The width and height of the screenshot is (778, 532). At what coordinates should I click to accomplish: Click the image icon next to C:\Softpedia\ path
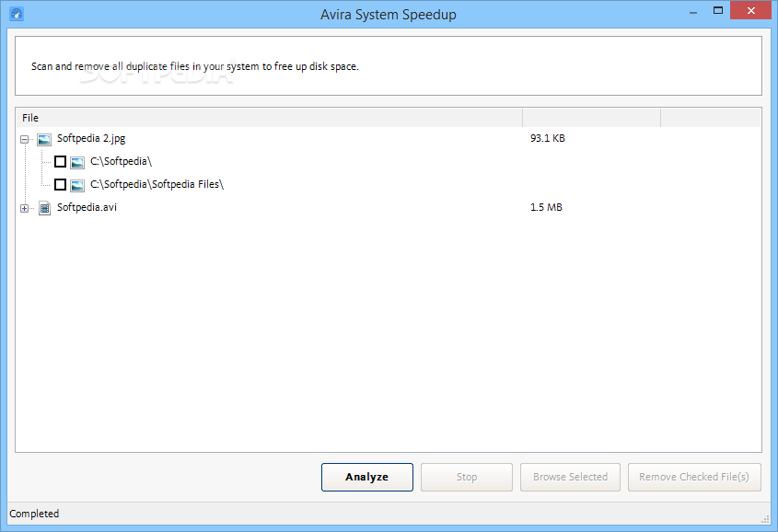(x=77, y=162)
